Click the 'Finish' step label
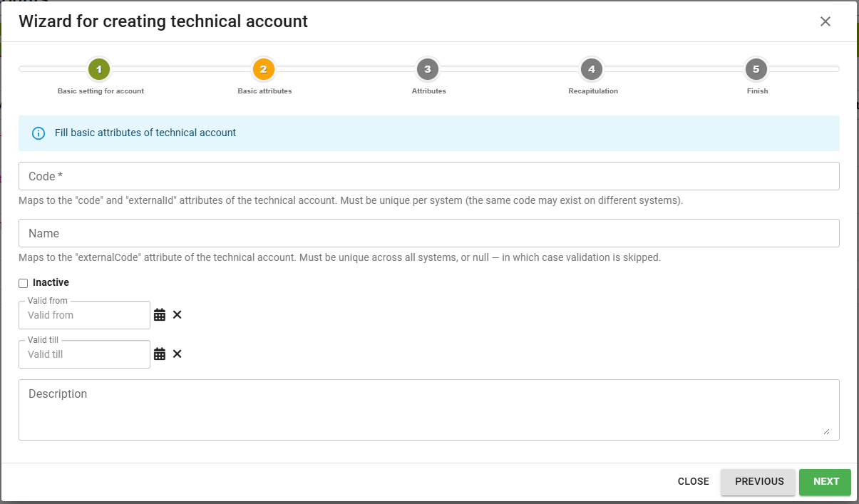This screenshot has height=504, width=859. (x=758, y=91)
